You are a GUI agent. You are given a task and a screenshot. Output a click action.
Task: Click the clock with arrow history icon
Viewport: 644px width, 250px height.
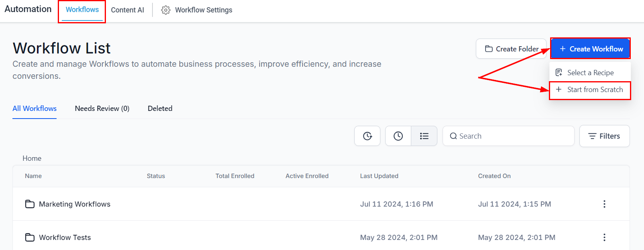[367, 136]
